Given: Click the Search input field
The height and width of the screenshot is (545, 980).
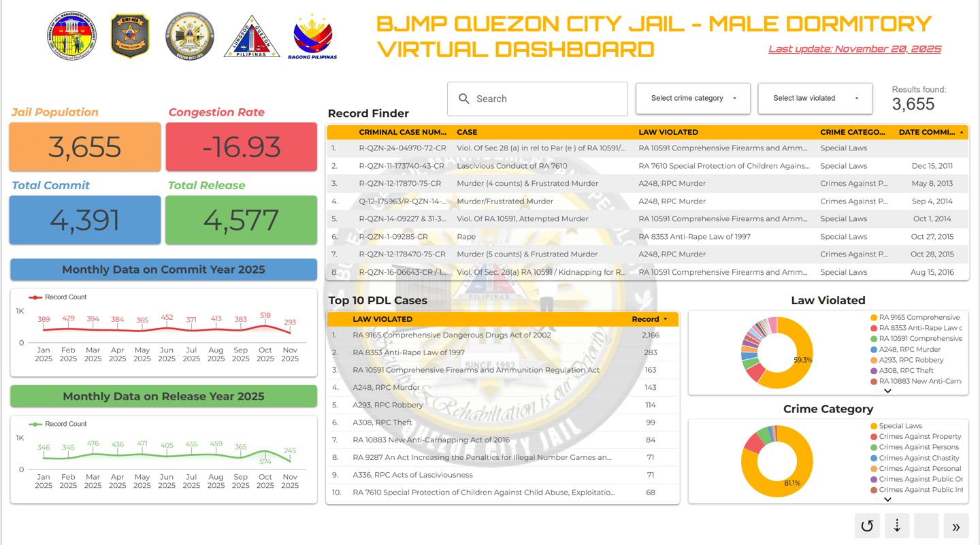Looking at the screenshot, I should pos(538,99).
